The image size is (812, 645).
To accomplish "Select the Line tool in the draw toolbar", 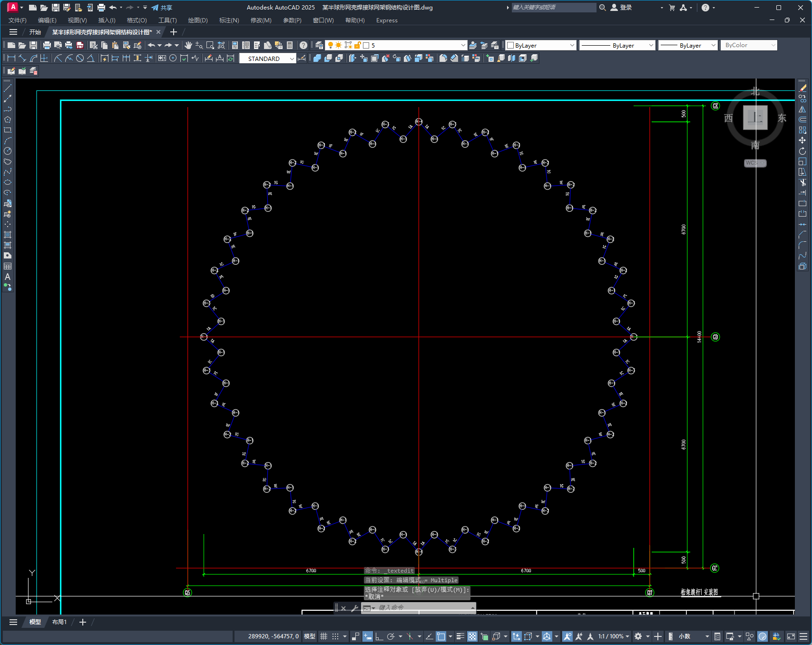I will (8, 88).
